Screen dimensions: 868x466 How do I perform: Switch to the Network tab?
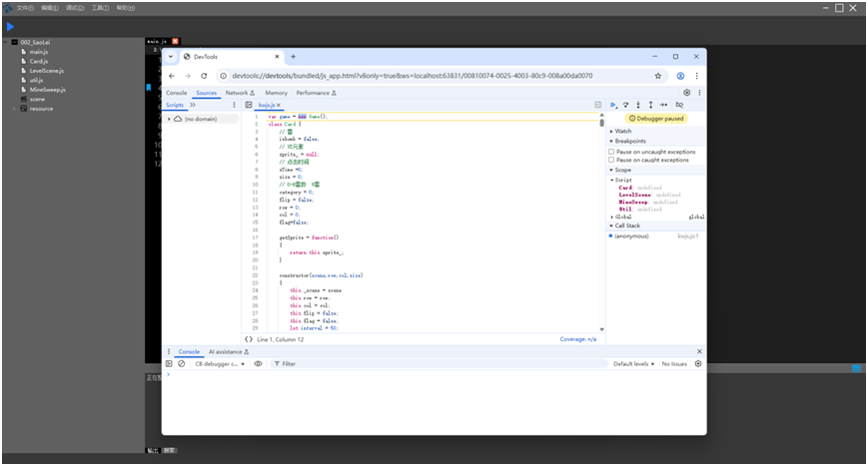point(240,93)
